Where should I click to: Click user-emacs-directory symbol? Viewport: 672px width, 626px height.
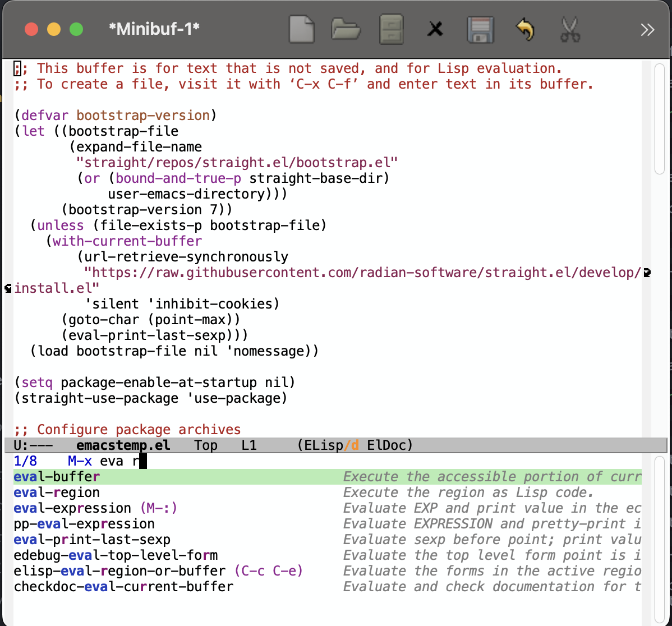(x=186, y=194)
